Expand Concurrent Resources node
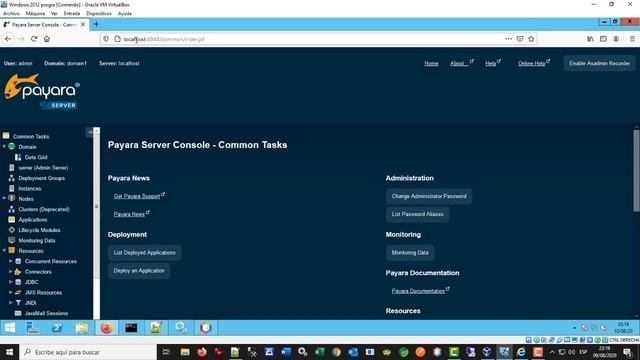640x360 pixels. click(11, 261)
